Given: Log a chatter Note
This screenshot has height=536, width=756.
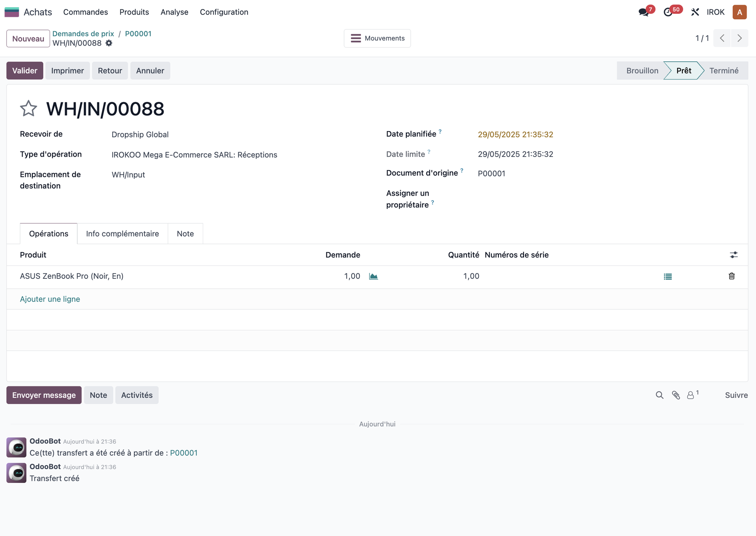Looking at the screenshot, I should [98, 395].
